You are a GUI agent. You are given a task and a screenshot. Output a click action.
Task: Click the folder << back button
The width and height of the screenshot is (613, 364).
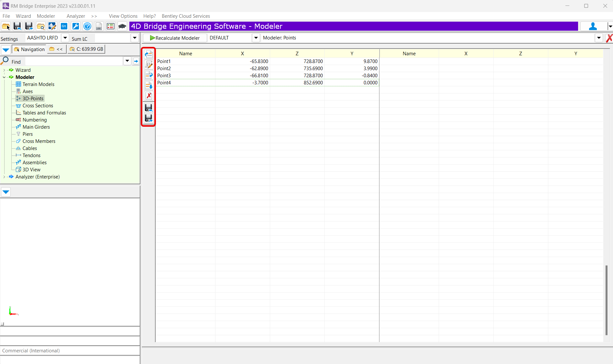(57, 49)
